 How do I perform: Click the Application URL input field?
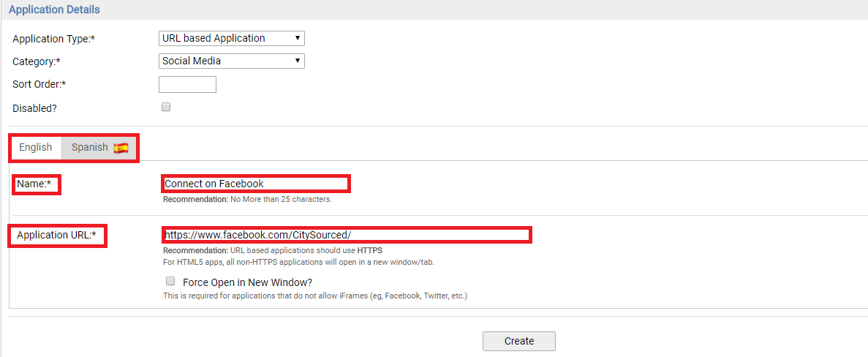click(347, 235)
